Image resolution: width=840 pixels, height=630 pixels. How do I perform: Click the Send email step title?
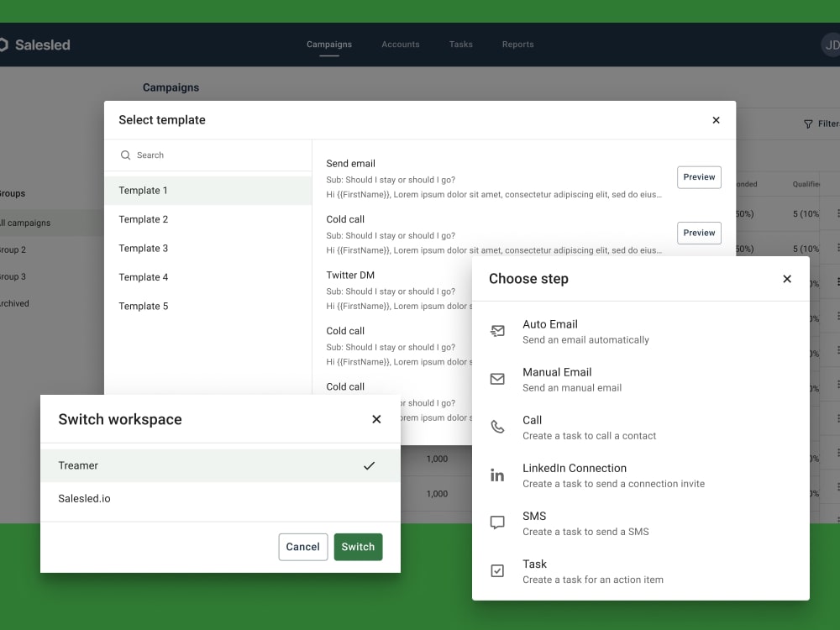(350, 164)
